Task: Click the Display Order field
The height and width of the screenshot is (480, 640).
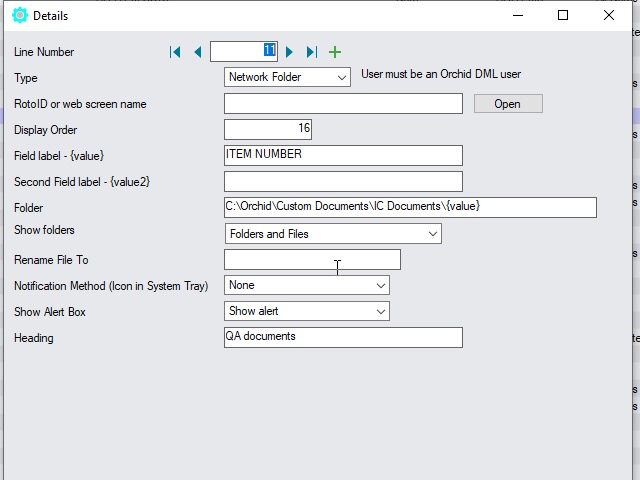Action: click(268, 129)
